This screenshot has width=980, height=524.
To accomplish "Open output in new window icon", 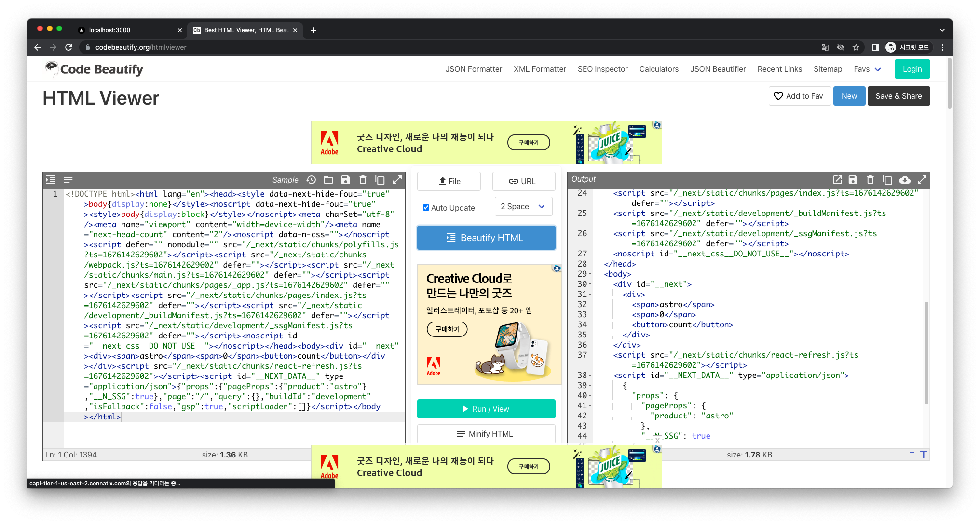I will pyautogui.click(x=837, y=180).
